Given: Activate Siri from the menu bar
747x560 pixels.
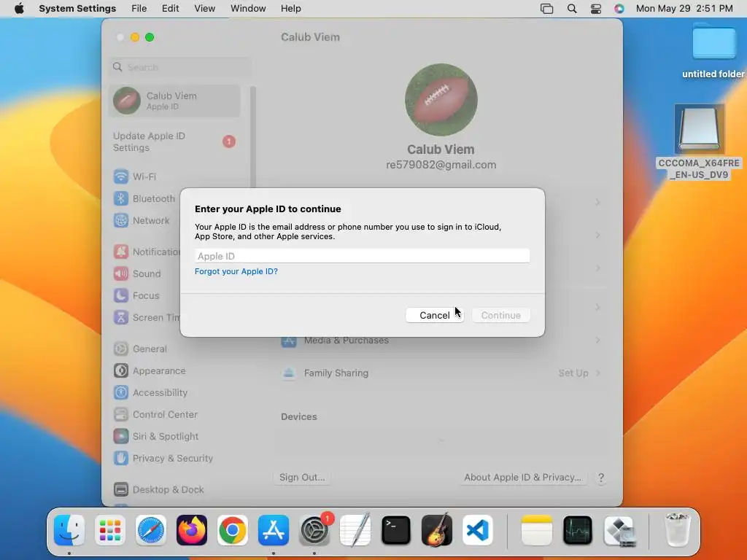Looking at the screenshot, I should (619, 9).
